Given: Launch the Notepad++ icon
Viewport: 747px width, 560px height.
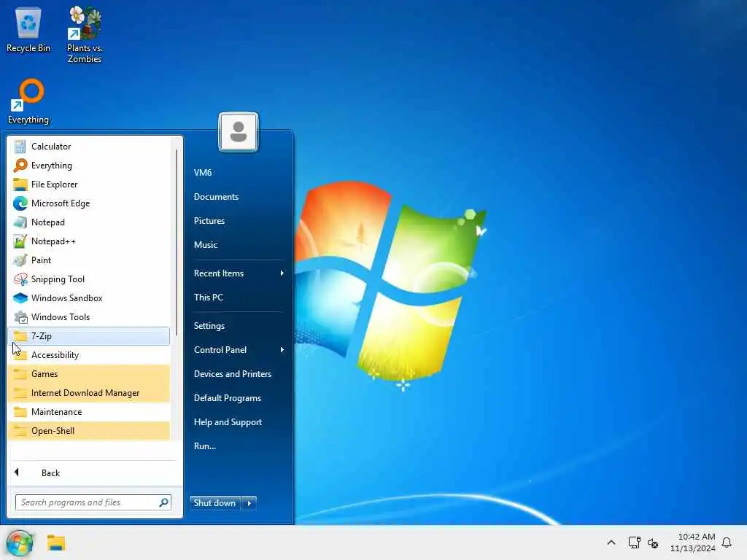Looking at the screenshot, I should 20,241.
